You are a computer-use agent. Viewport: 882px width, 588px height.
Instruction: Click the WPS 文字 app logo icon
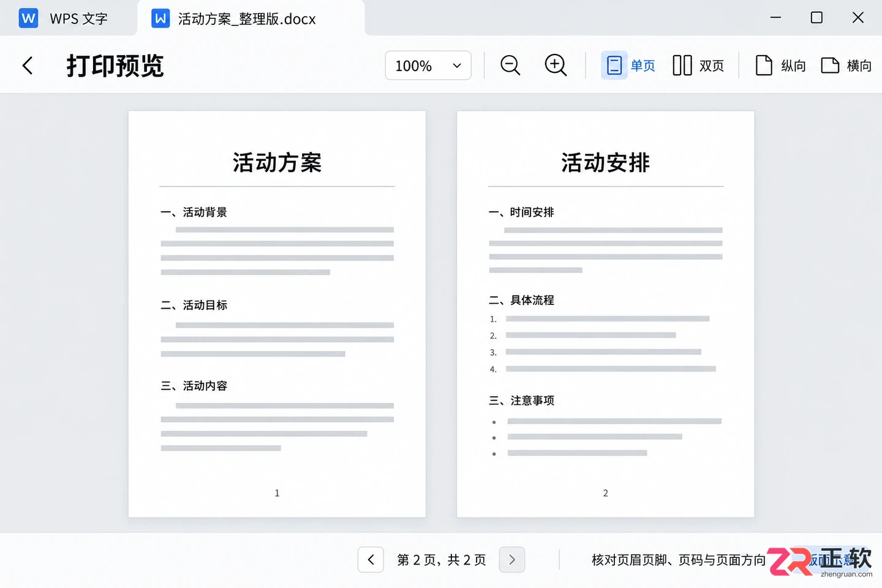point(28,18)
